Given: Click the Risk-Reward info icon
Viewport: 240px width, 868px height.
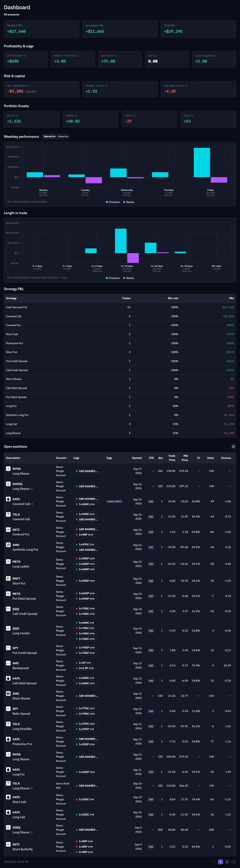Looking at the screenshot, I should click(215, 56).
